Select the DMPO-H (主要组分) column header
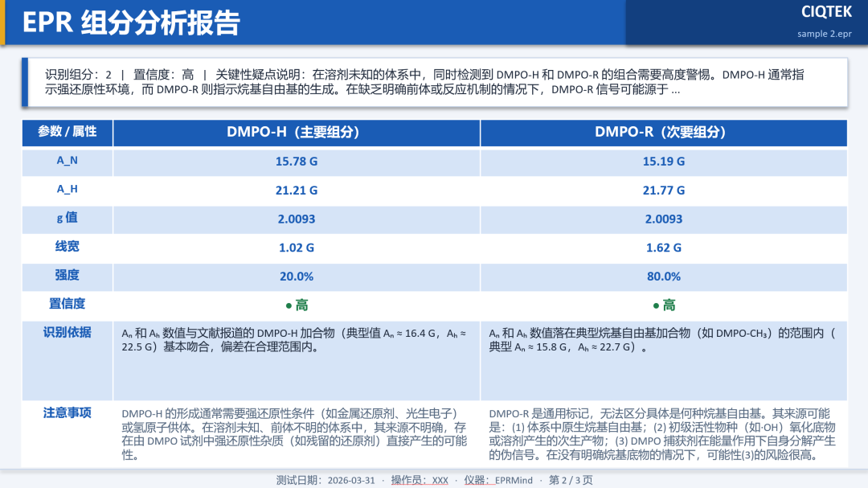Viewport: 868px width, 488px height. pyautogui.click(x=297, y=133)
